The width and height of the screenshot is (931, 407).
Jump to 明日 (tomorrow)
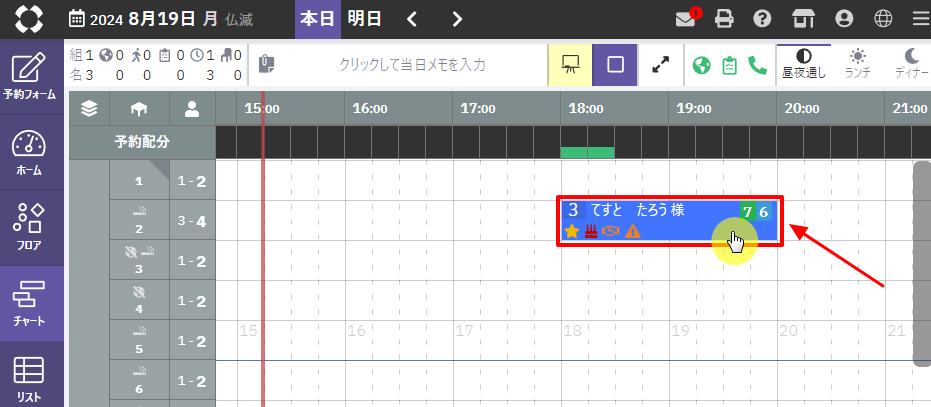click(364, 20)
